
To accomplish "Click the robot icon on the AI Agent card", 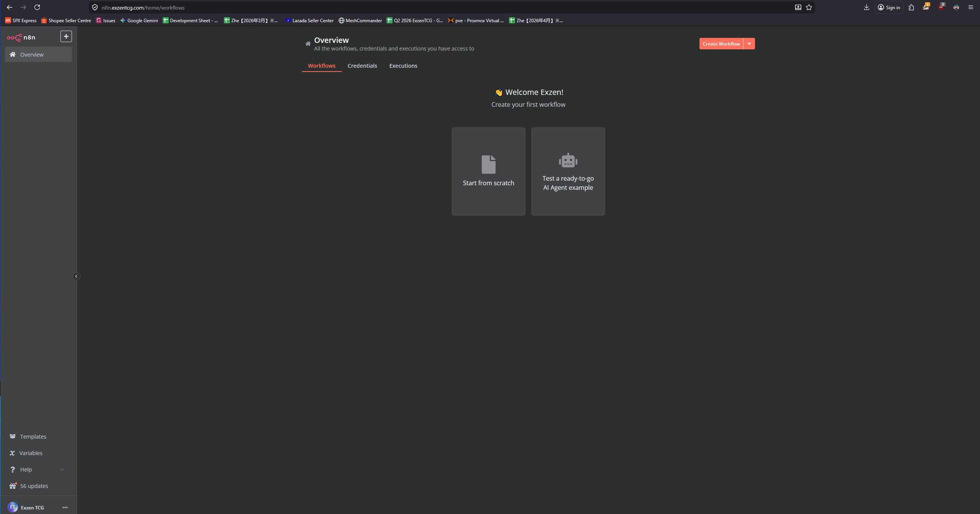I will click(567, 160).
